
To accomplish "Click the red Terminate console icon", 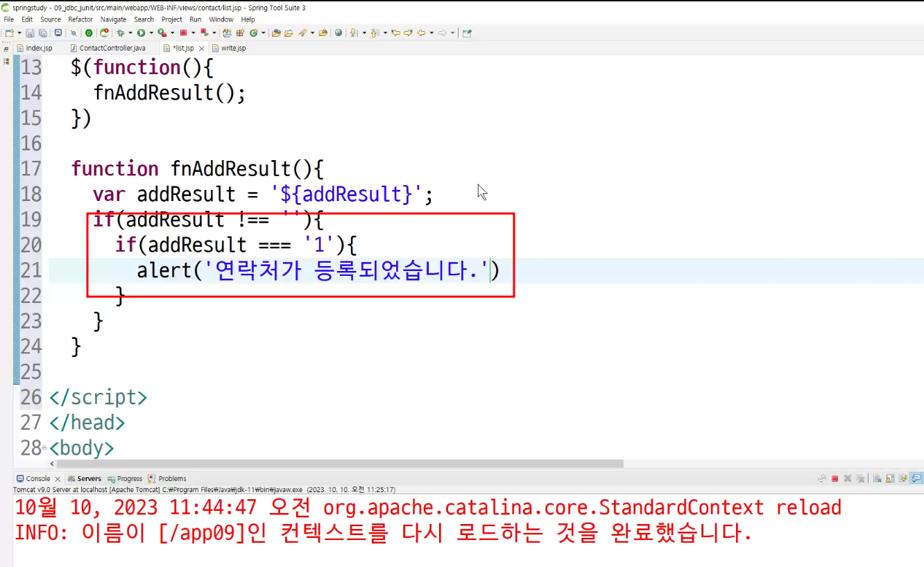I will (x=835, y=478).
